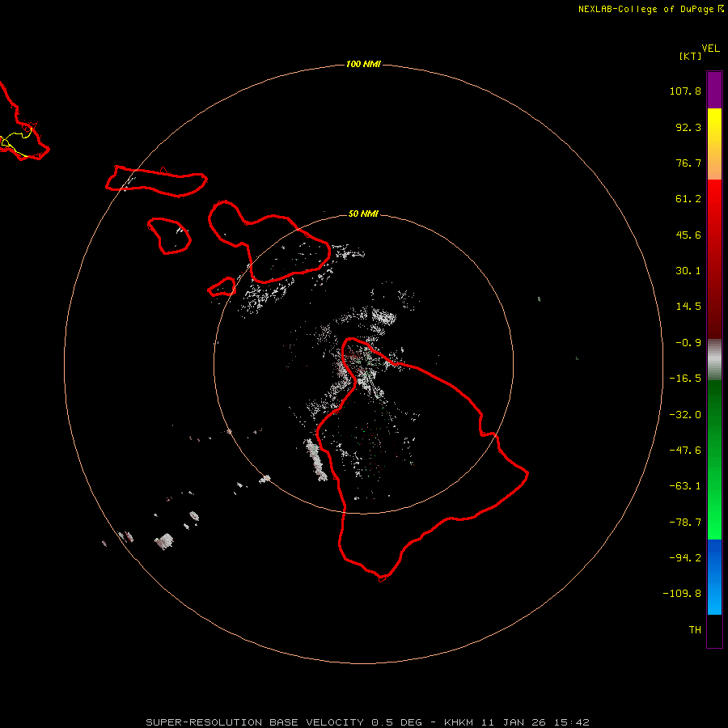Click the Super-Resolution Base Velocity caption
The width and height of the screenshot is (728, 728).
[368, 722]
